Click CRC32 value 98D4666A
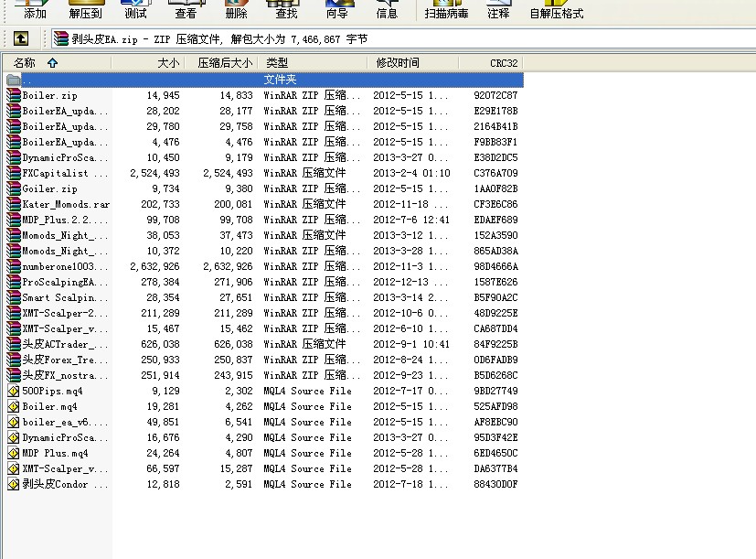Image resolution: width=756 pixels, height=559 pixels. 495,266
